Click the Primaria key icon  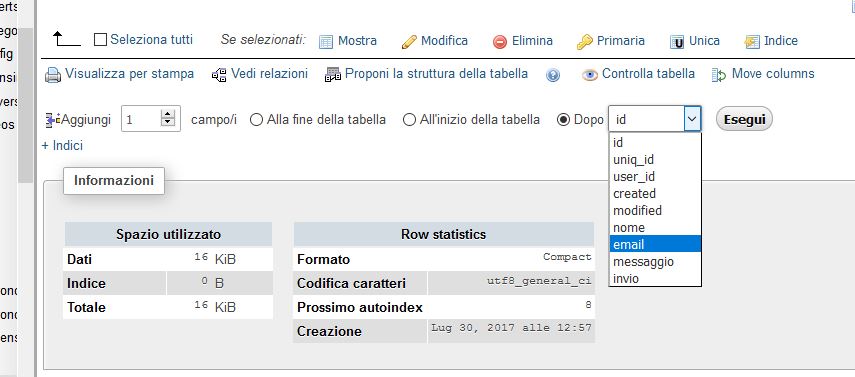(585, 42)
